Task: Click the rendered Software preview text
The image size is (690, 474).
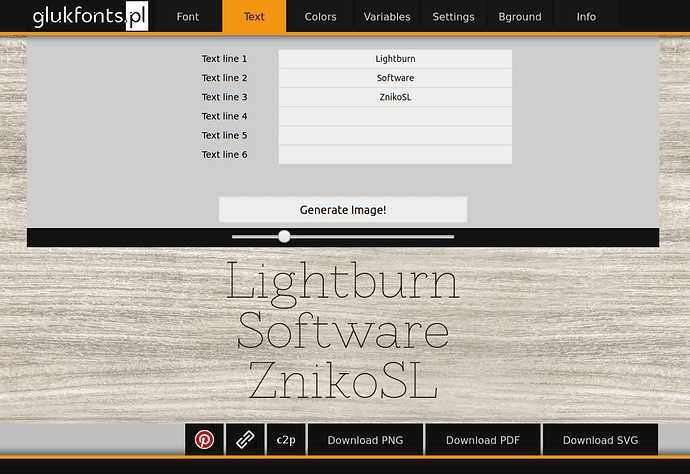Action: pyautogui.click(x=343, y=331)
